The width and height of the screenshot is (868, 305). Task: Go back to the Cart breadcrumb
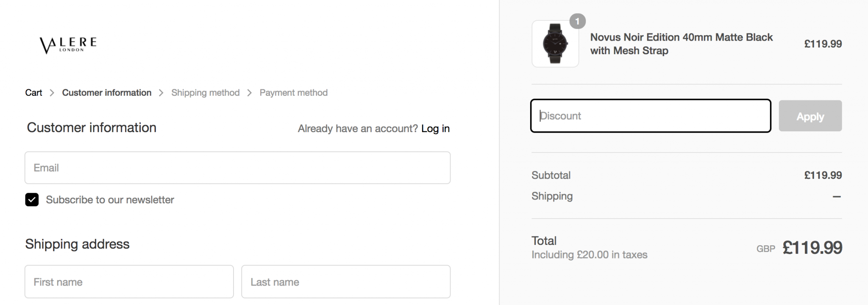click(33, 93)
